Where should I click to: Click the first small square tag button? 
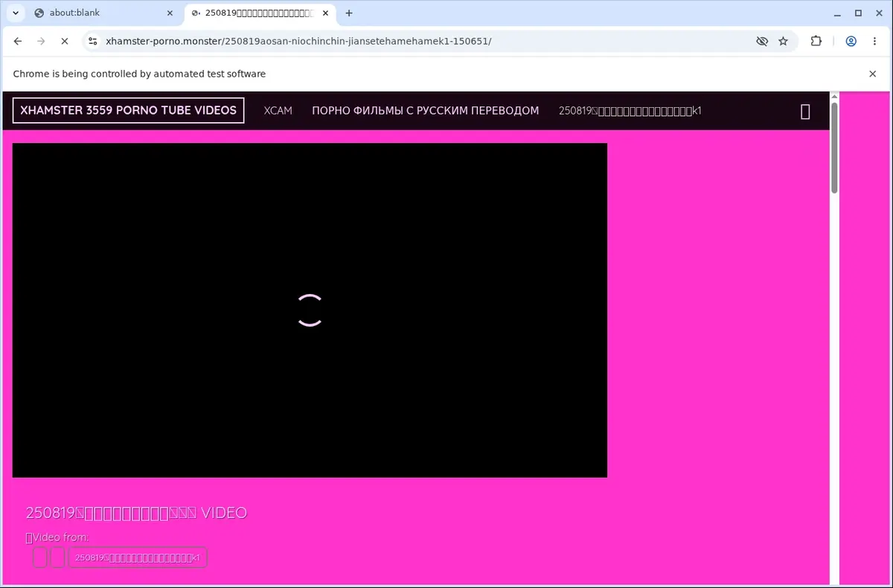point(39,557)
